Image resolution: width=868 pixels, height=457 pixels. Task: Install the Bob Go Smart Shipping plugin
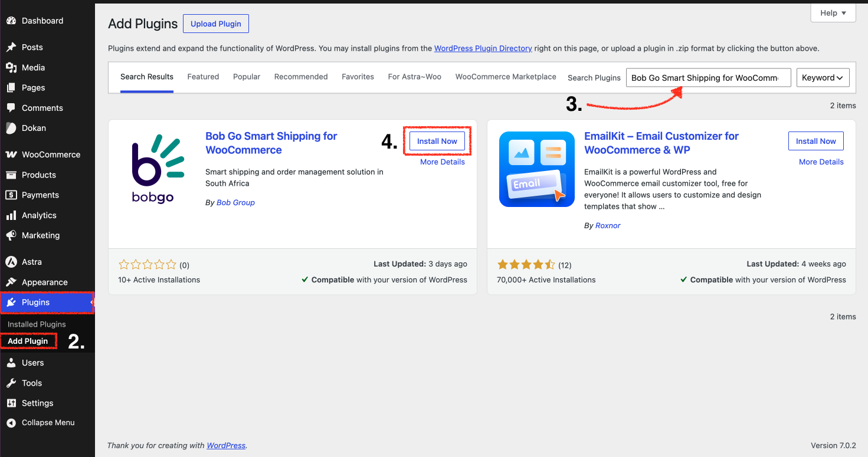coord(437,141)
